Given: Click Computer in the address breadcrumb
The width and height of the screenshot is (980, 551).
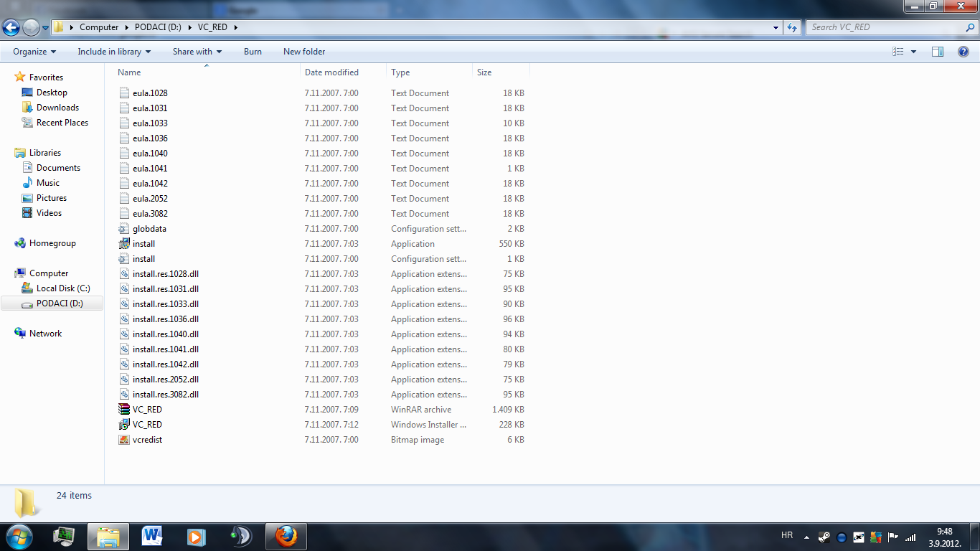Looking at the screenshot, I should point(99,27).
